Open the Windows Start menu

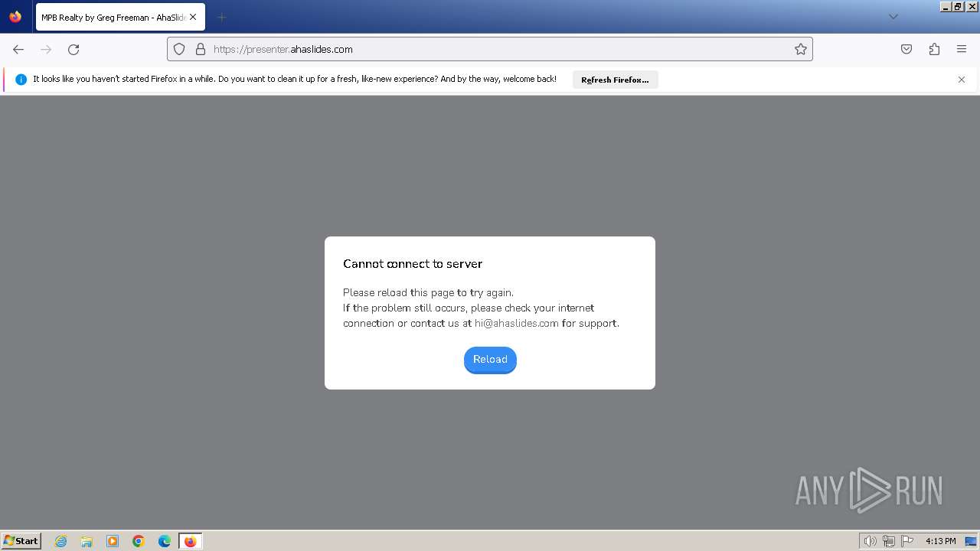[x=21, y=541]
